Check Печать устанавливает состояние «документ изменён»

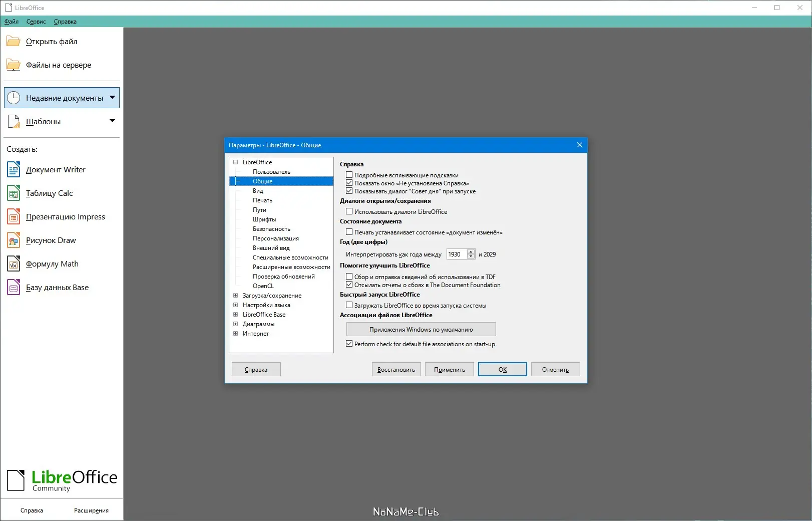pos(349,232)
